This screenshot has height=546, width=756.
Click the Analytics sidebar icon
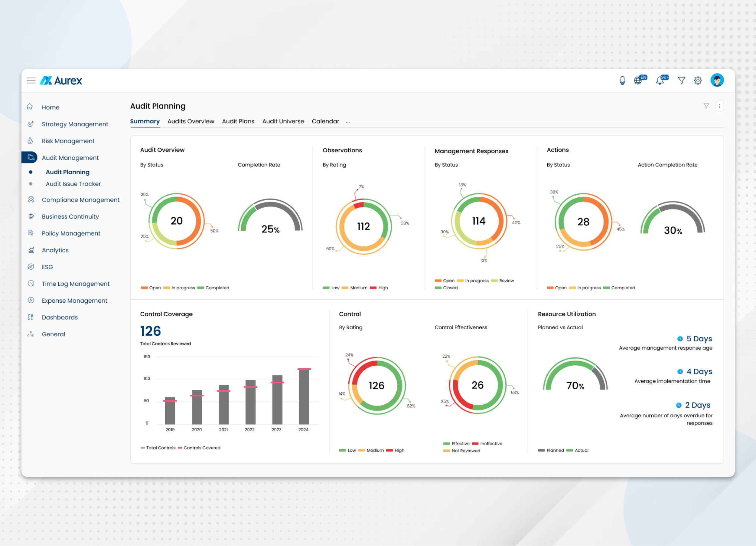tap(31, 250)
